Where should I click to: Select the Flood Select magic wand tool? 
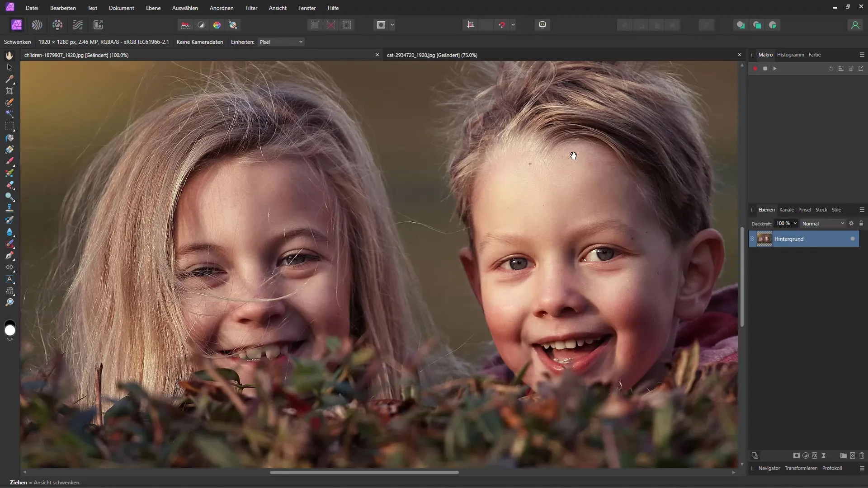[x=9, y=114]
